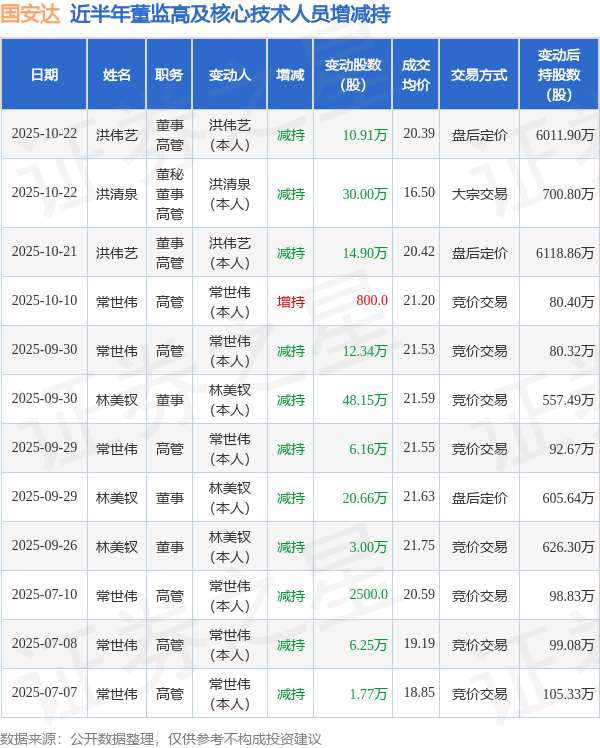Select the 交易方式 column header

[x=479, y=75]
